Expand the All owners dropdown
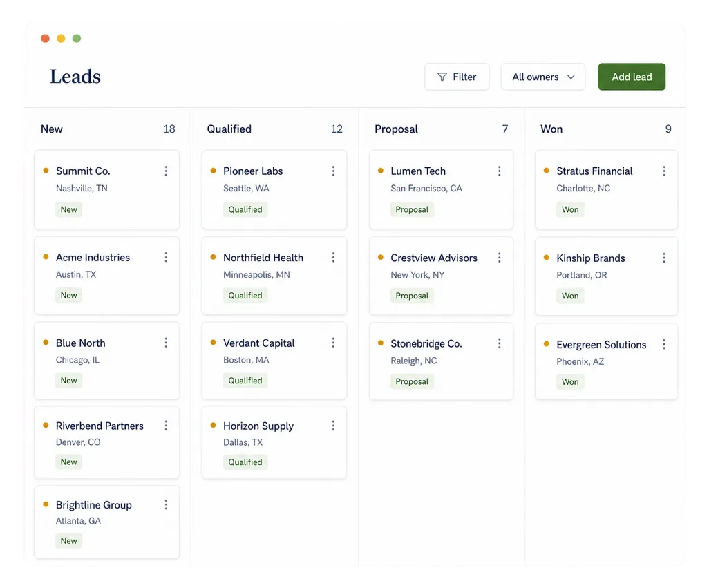Screen dimensions: 709x588 tap(543, 77)
